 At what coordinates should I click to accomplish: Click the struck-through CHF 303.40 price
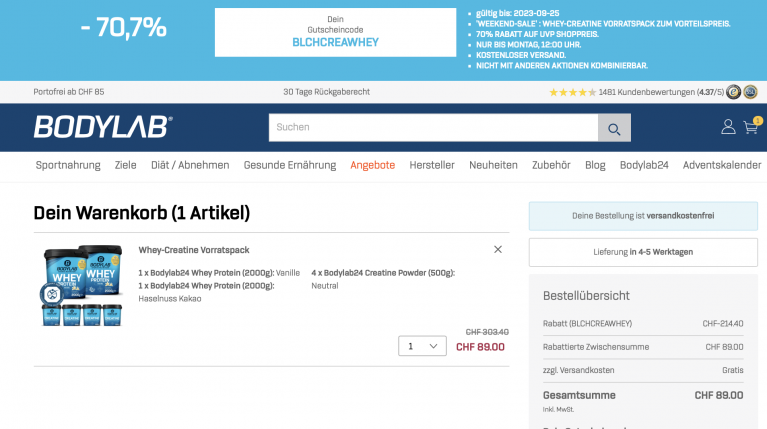coord(487,332)
